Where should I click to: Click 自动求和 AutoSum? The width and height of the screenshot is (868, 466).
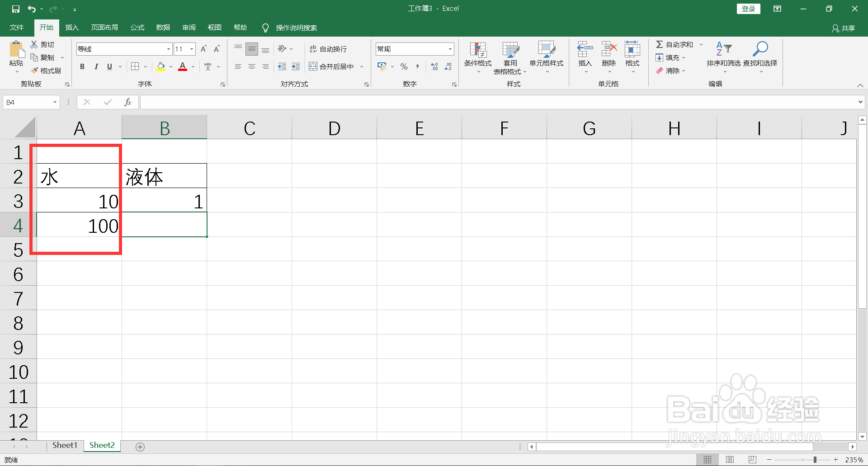coord(675,44)
